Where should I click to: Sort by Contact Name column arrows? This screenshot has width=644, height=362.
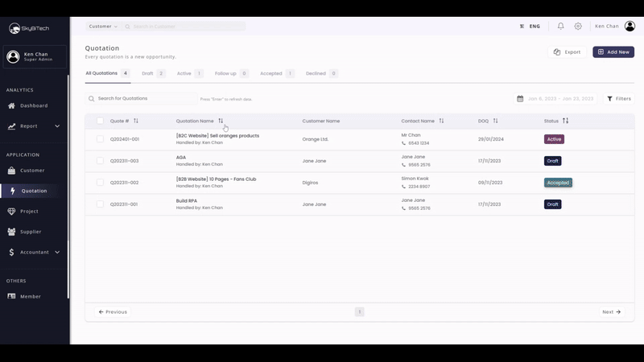[441, 121]
